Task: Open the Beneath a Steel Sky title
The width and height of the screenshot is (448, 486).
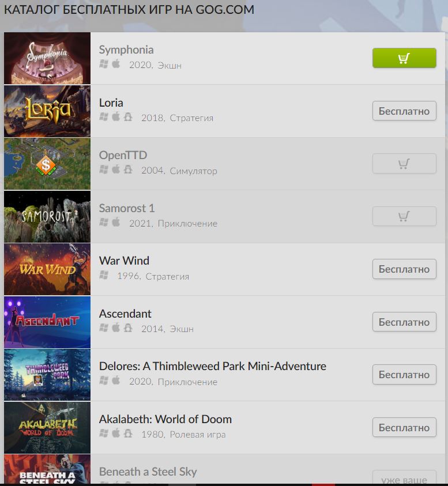Action: click(x=148, y=472)
